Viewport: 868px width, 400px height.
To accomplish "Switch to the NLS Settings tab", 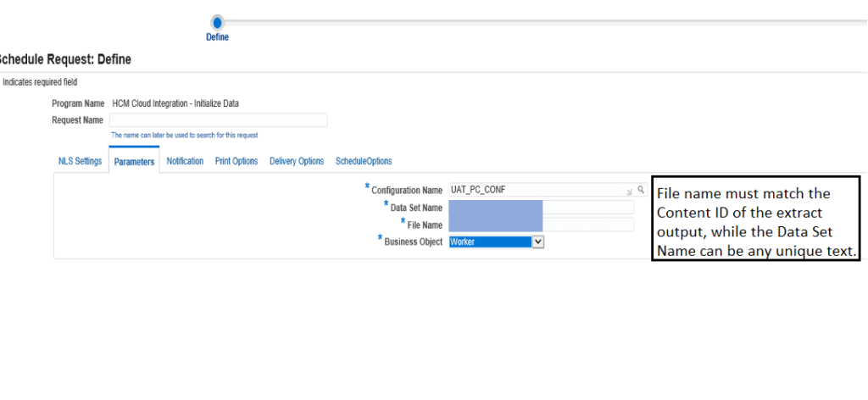I will pyautogui.click(x=81, y=161).
